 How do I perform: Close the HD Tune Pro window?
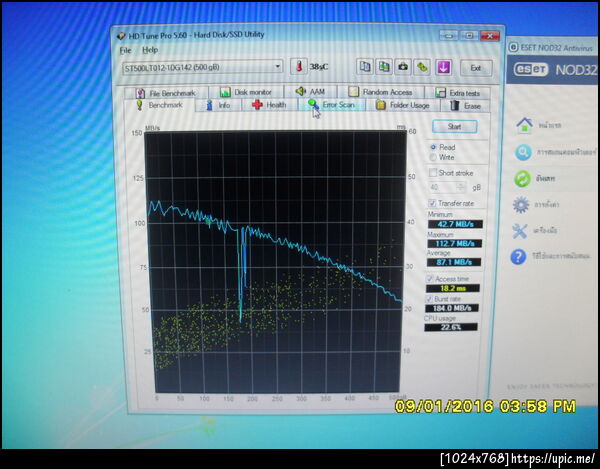(490, 36)
